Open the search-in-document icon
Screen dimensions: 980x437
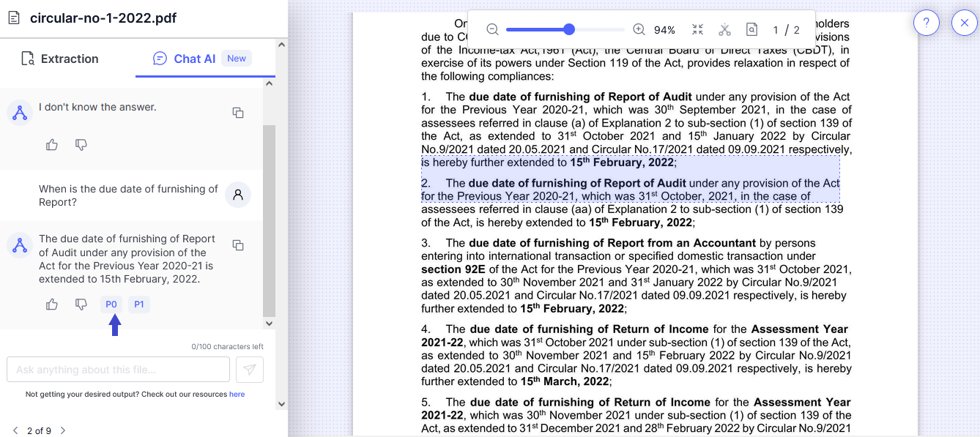click(x=751, y=29)
